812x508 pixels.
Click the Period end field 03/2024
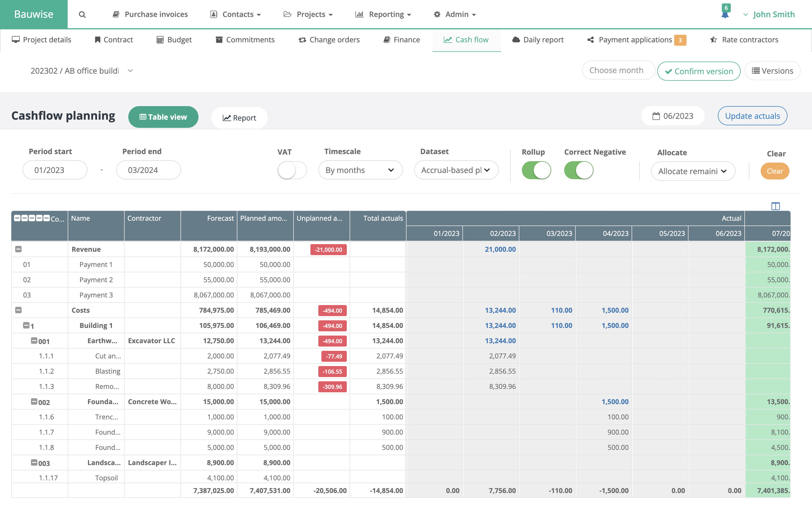pos(148,170)
